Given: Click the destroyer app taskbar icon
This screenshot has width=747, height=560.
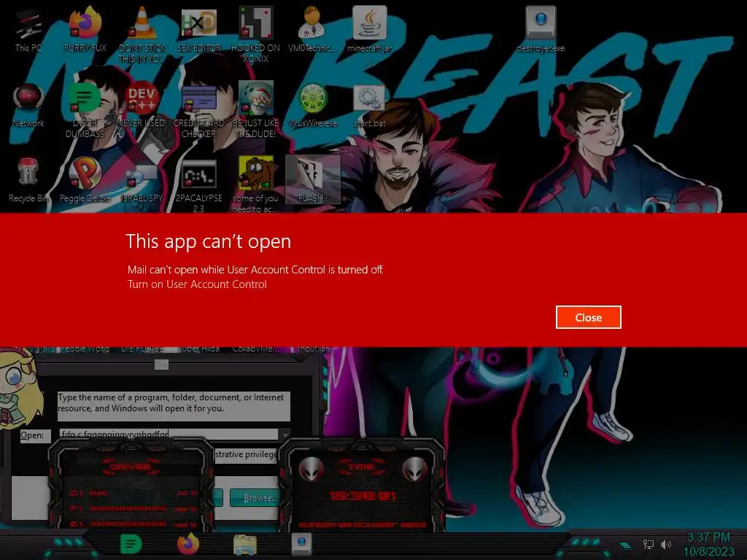Looking at the screenshot, I should (x=302, y=544).
